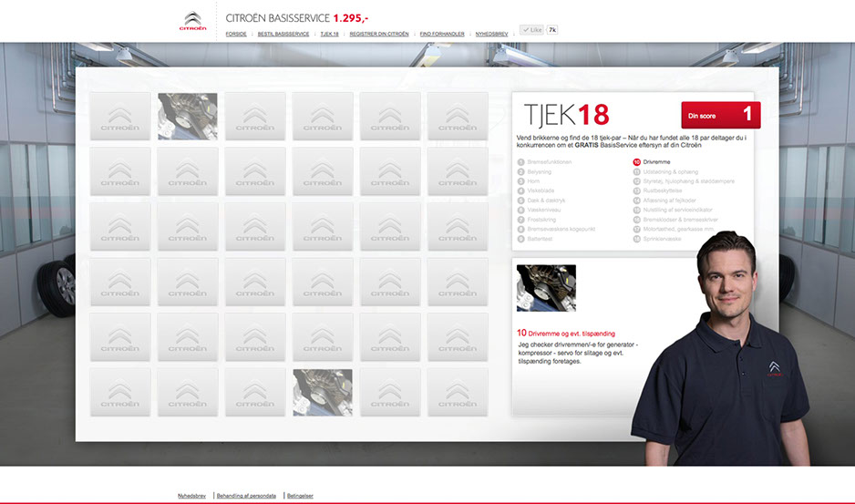Screen dimensions: 855x504
Task: Click Bremsevæskens kogepunkt entry
Action: tap(556, 229)
